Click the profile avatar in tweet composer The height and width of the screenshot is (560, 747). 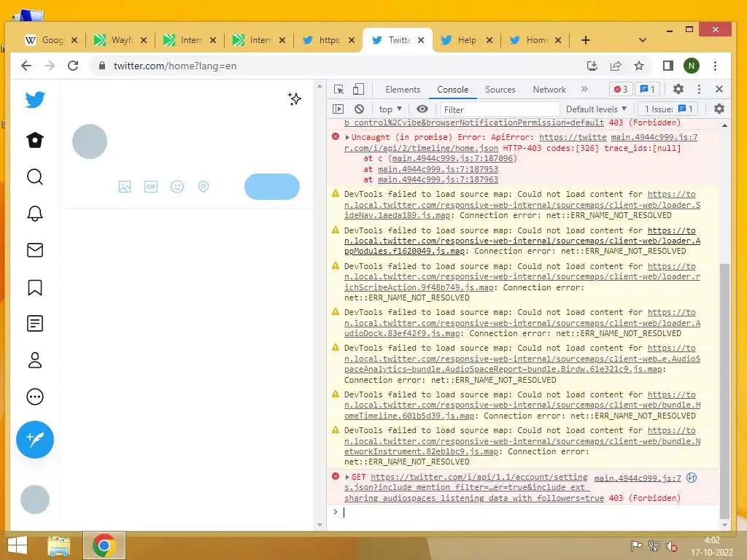click(x=90, y=141)
